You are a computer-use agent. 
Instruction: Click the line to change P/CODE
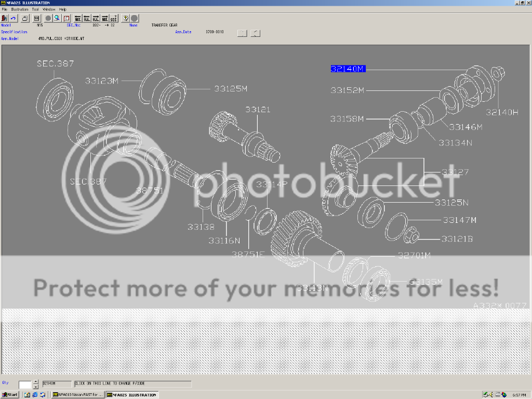point(132,384)
